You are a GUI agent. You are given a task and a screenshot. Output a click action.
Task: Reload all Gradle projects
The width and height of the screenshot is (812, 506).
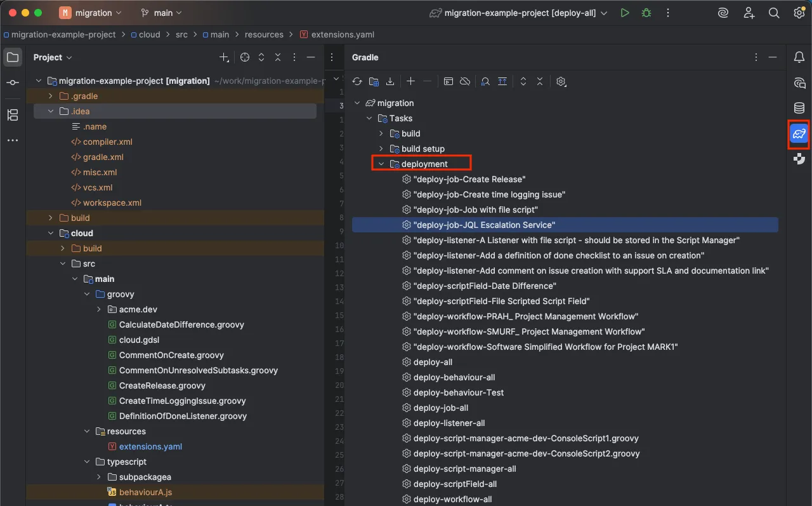click(357, 81)
